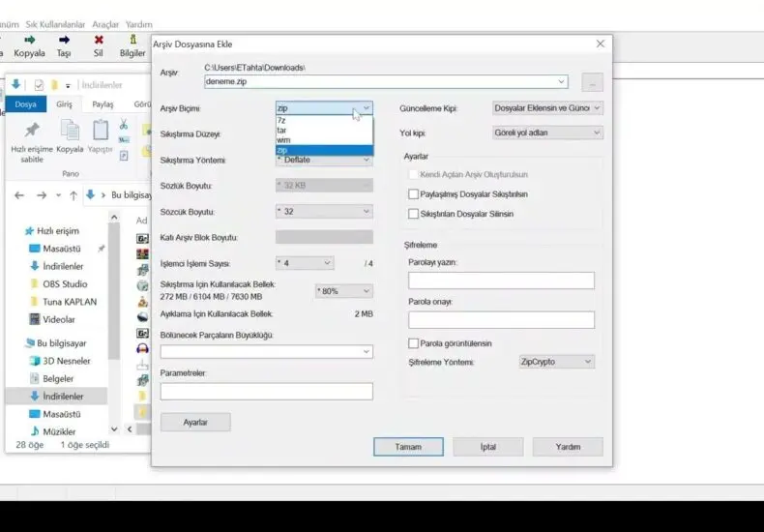Viewport: 764px width, 532px height.
Task: Switch to Paylaş tab in Explorer
Action: pyautogui.click(x=103, y=104)
